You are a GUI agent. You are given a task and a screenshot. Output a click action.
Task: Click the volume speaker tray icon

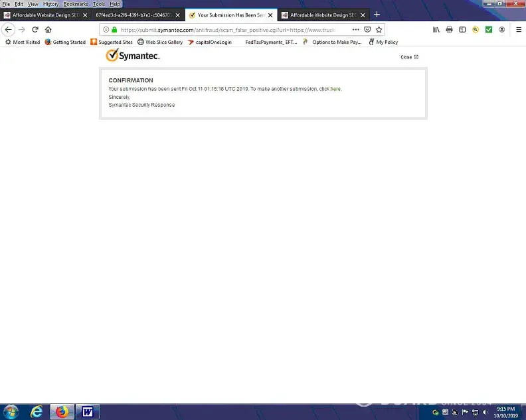pos(485,412)
